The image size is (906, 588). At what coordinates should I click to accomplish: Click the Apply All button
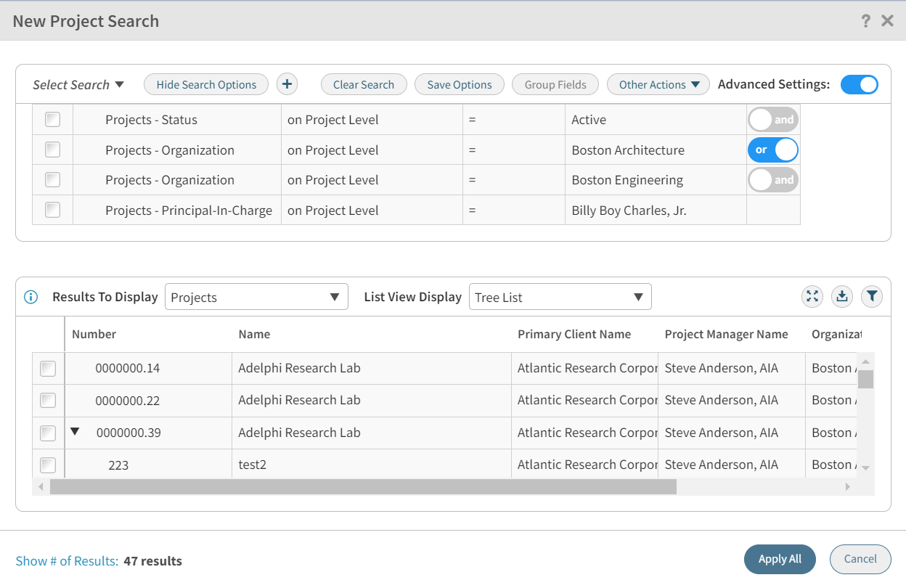click(780, 559)
